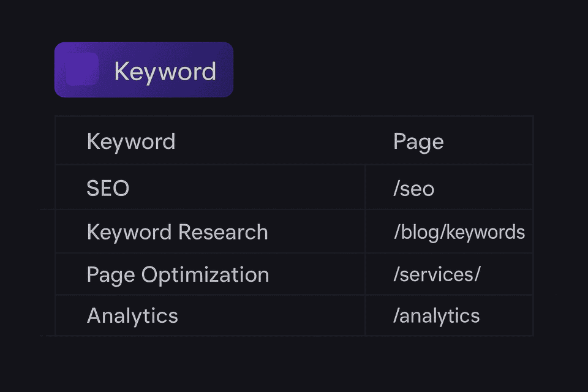The height and width of the screenshot is (392, 588).
Task: Click the Page column header
Action: tap(419, 141)
